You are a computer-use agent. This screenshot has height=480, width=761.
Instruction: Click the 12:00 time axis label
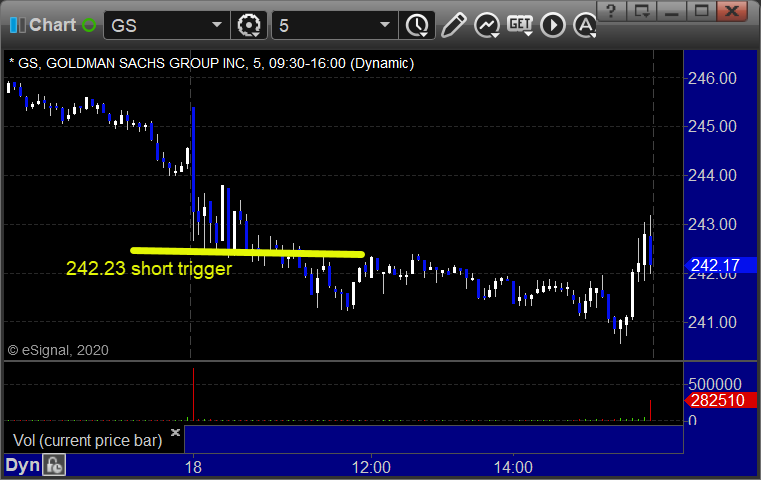pos(371,467)
